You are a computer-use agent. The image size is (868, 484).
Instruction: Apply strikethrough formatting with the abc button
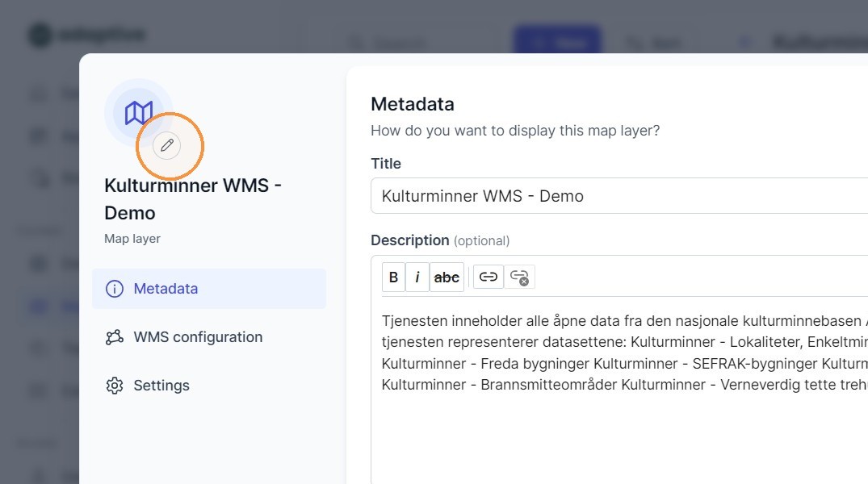[x=447, y=277]
